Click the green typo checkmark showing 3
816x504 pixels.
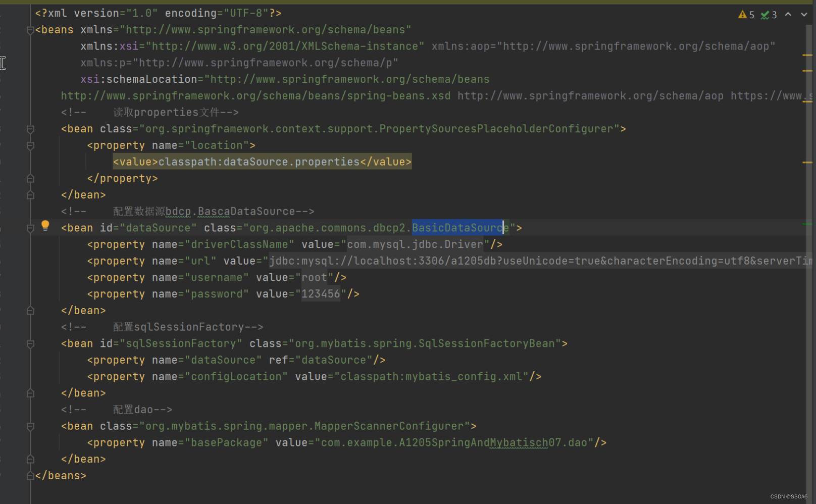click(x=769, y=15)
